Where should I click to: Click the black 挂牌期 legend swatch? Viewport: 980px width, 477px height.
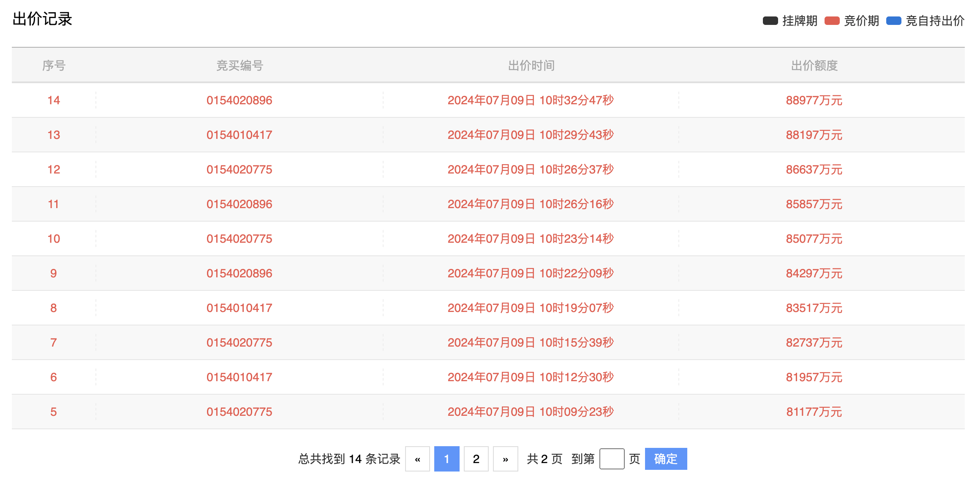click(x=770, y=21)
